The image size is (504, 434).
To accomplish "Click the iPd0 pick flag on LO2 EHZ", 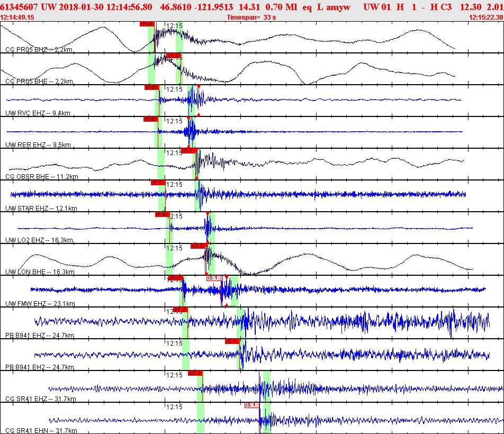I will pos(163,214).
